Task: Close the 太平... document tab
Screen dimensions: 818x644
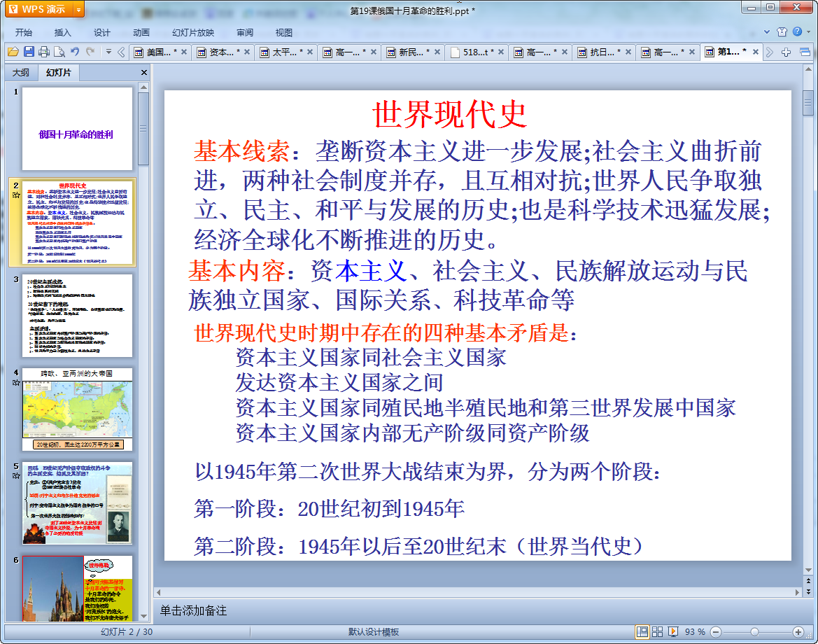Action: tap(310, 52)
